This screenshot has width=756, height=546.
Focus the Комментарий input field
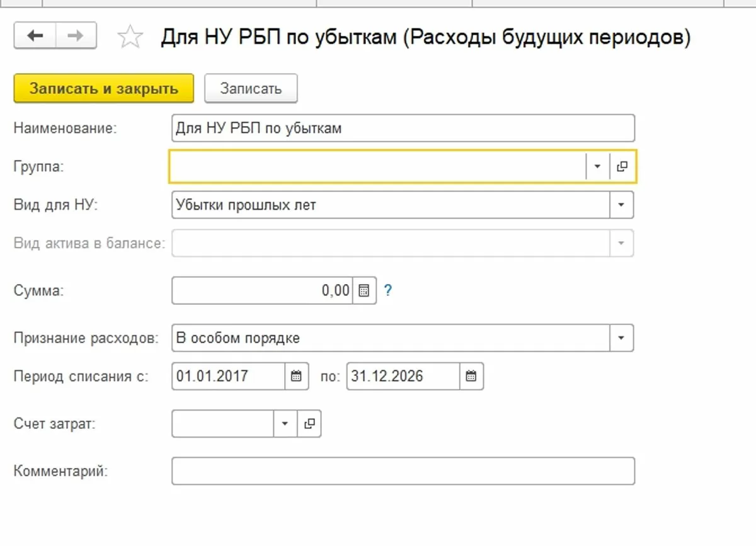[x=403, y=471]
